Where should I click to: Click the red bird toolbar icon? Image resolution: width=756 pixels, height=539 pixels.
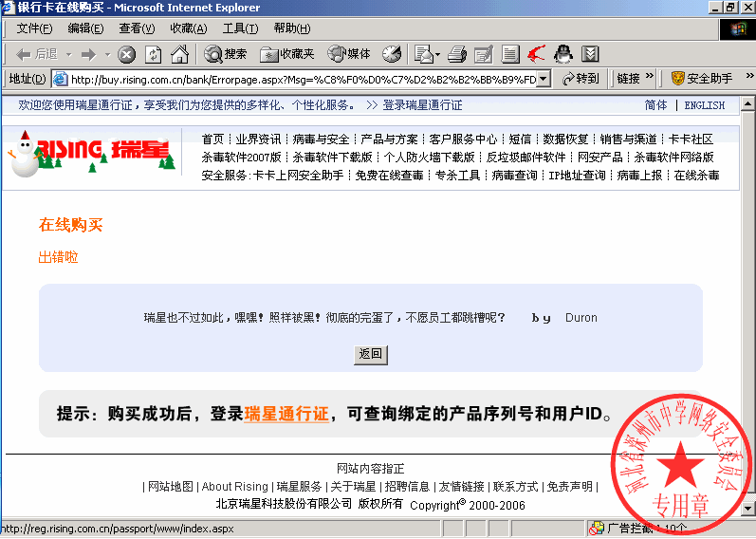[536, 54]
